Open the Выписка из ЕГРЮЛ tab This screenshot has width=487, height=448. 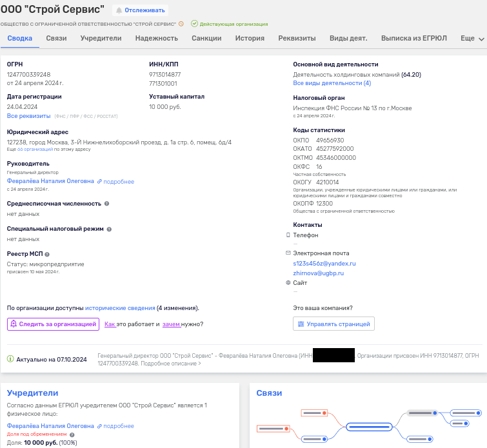click(x=414, y=38)
